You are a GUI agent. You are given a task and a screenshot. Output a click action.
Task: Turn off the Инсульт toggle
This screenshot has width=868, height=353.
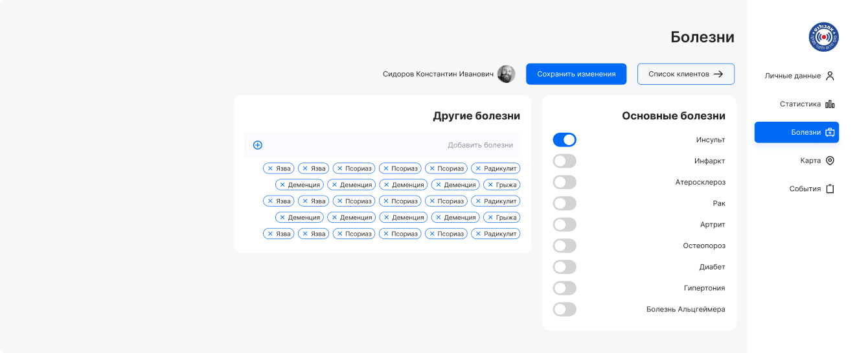pos(564,140)
